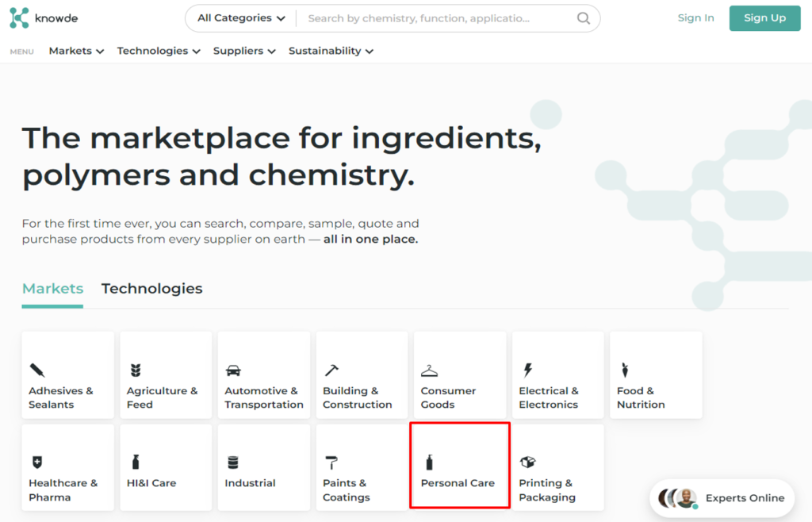Viewport: 812px width, 522px height.
Task: Click the Sign In link
Action: pos(695,18)
